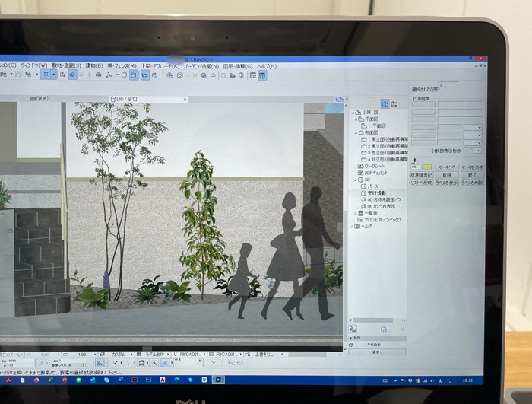Click the yellow marking color swatch
This screenshot has height=404, width=532.
point(427,167)
